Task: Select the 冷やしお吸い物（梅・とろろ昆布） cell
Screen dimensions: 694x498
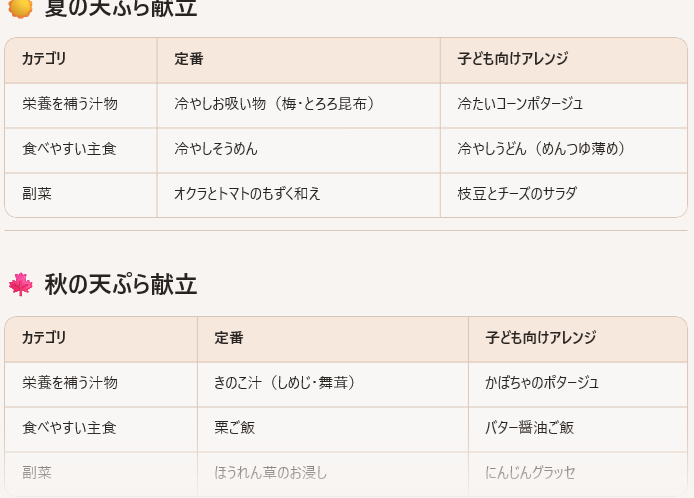Action: tap(274, 104)
